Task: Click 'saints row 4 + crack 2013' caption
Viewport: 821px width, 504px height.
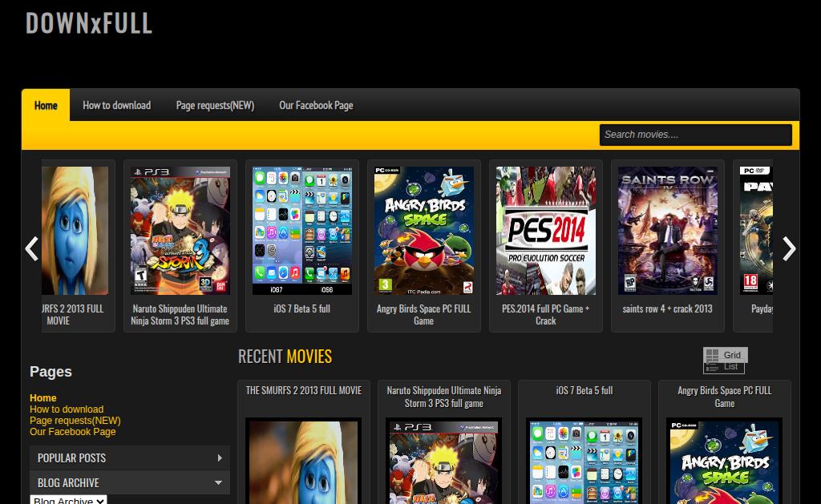Action: (668, 308)
